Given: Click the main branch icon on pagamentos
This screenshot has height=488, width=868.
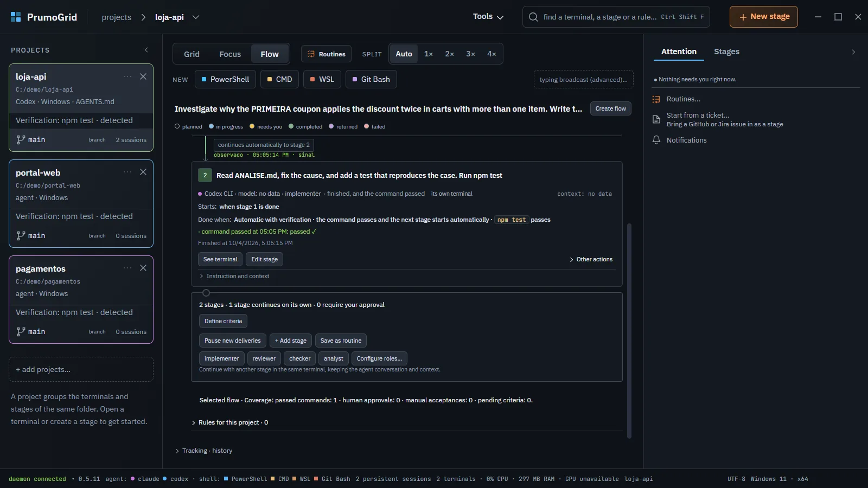Looking at the screenshot, I should coord(21,331).
